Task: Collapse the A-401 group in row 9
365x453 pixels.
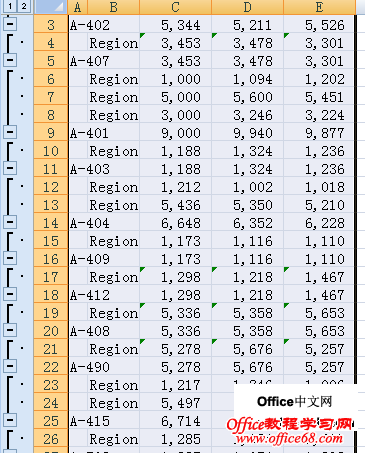Action: tap(10, 132)
